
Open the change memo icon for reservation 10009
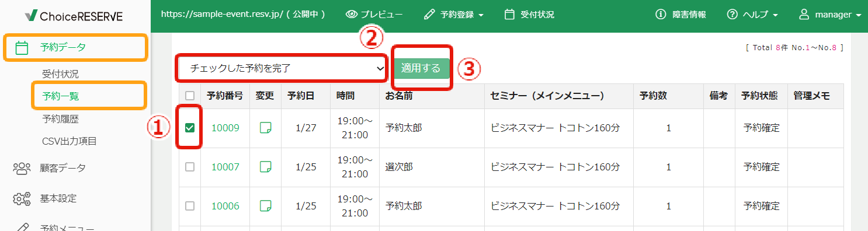click(266, 128)
